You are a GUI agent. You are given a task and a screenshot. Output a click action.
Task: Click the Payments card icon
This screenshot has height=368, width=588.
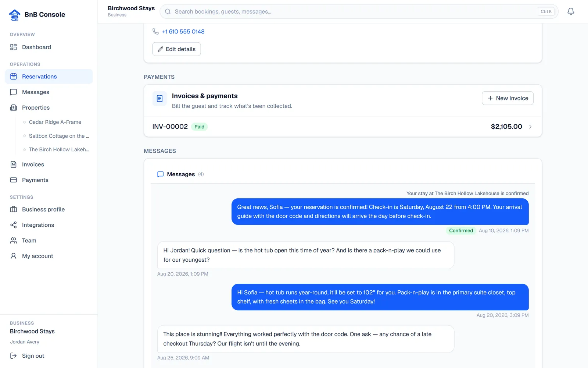pyautogui.click(x=14, y=180)
